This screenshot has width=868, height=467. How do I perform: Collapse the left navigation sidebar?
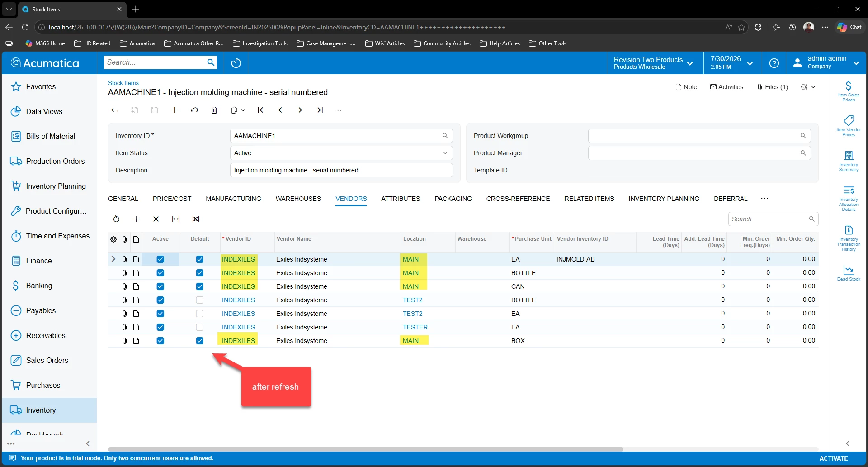88,443
